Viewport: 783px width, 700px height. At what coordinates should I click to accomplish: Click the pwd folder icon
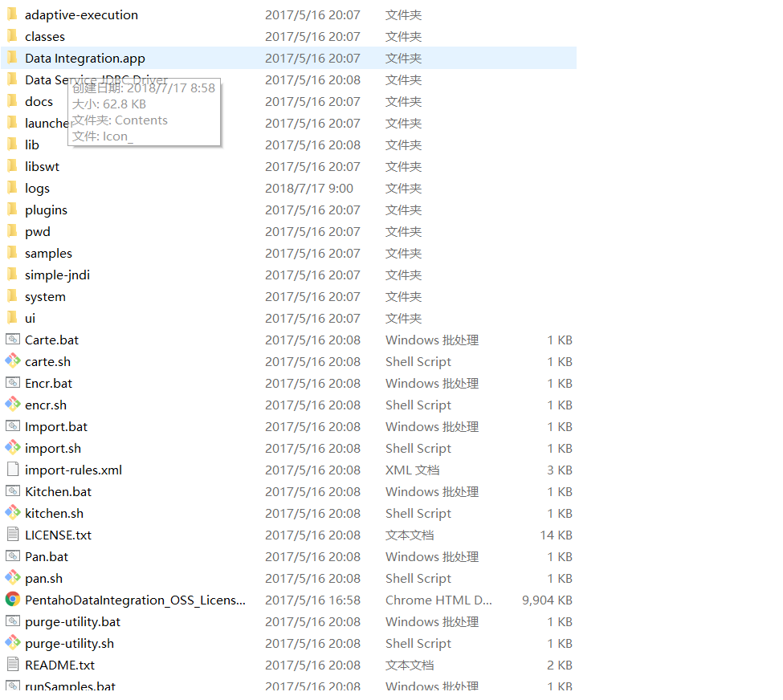coord(13,231)
